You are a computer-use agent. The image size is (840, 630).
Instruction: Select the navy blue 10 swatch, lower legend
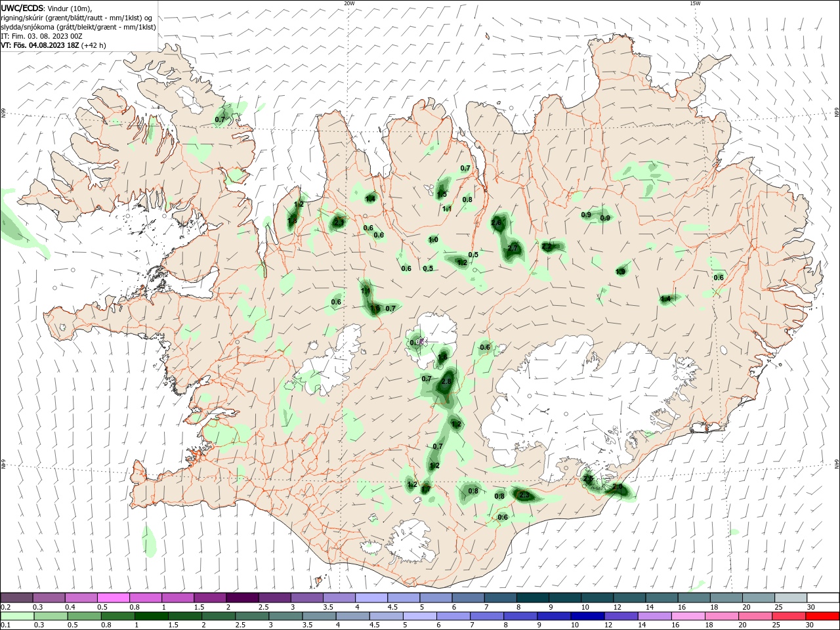(587, 616)
